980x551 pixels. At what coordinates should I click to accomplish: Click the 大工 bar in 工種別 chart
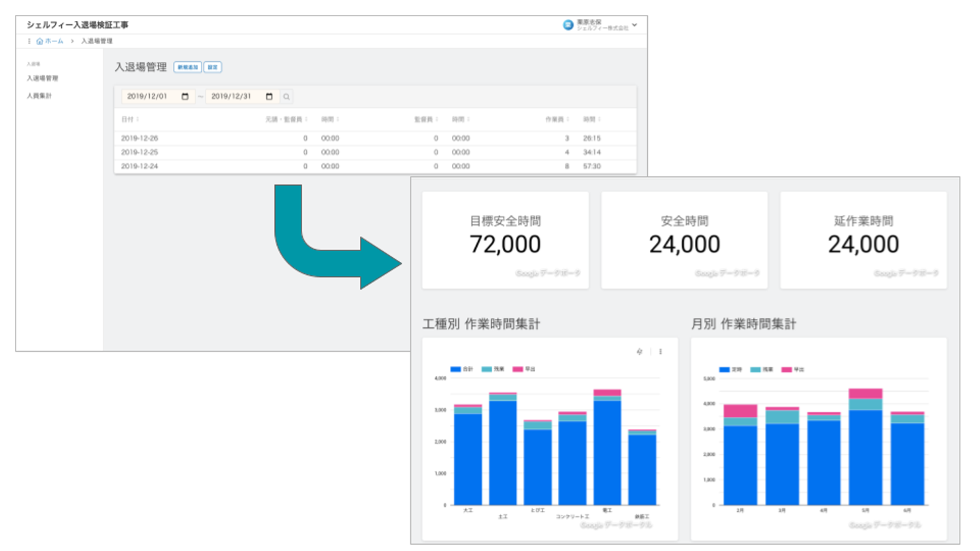click(x=468, y=454)
